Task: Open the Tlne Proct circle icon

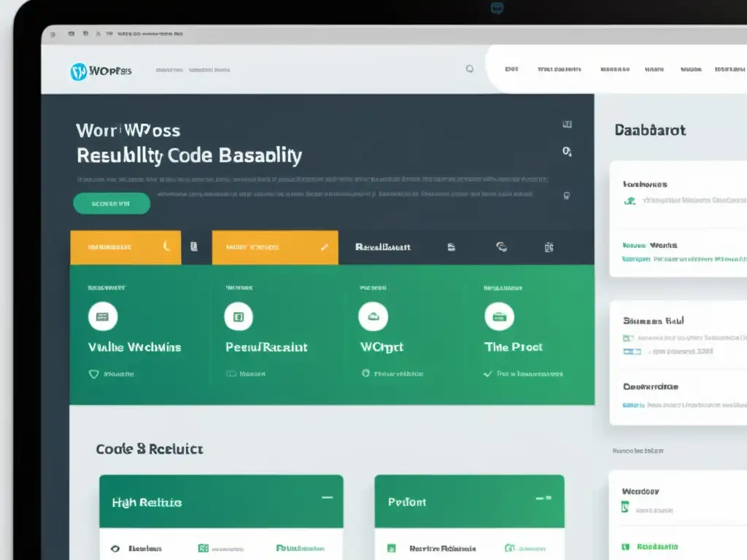Action: [499, 316]
